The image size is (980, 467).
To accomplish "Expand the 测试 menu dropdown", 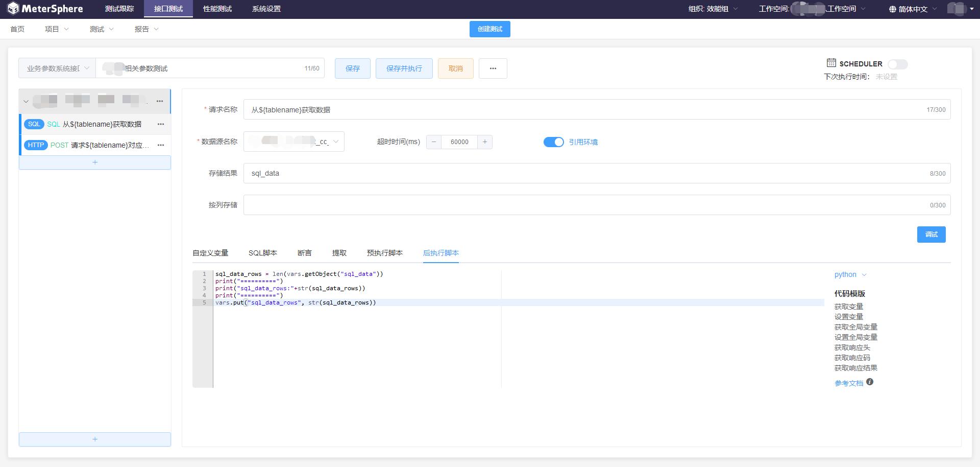I will 102,29.
